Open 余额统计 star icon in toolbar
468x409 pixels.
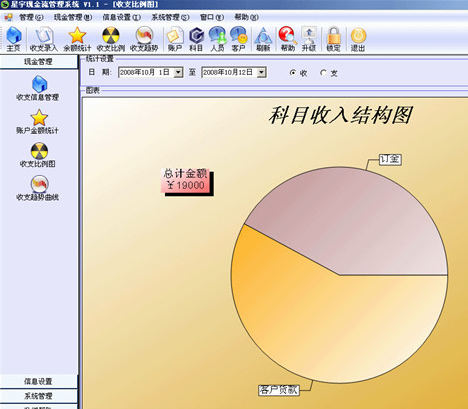pyautogui.click(x=77, y=39)
